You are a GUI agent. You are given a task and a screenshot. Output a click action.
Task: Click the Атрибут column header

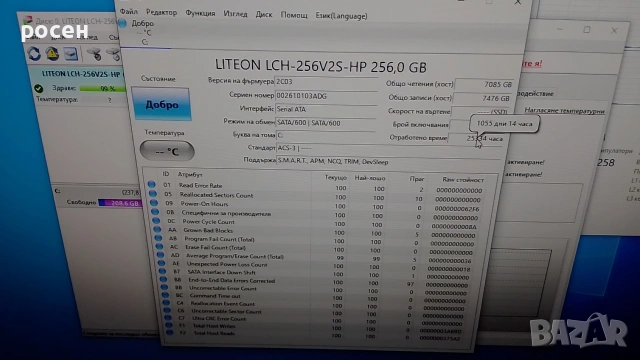point(190,174)
